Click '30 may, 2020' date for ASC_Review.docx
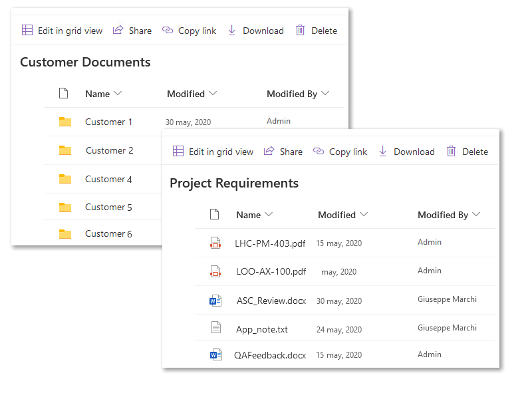 click(339, 301)
